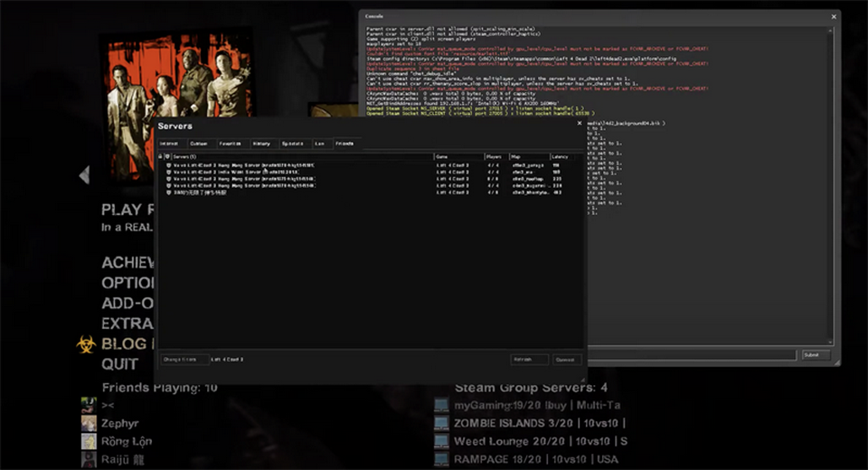The width and height of the screenshot is (868, 470).
Task: Click the Servers window resize grip
Action: [x=581, y=380]
